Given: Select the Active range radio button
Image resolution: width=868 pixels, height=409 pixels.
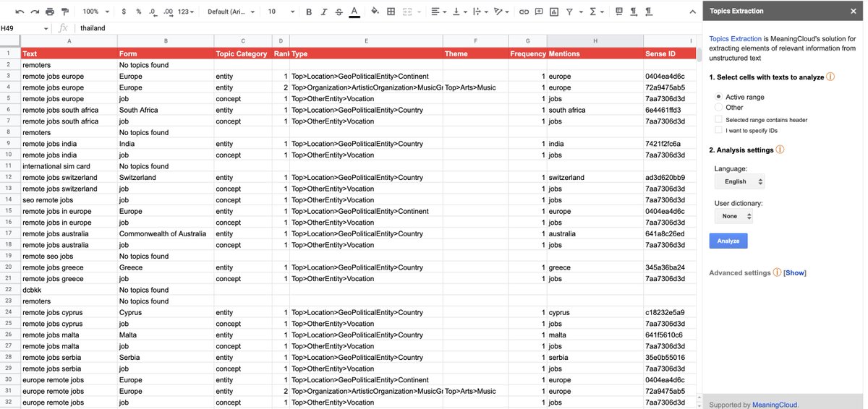Looking at the screenshot, I should 718,97.
